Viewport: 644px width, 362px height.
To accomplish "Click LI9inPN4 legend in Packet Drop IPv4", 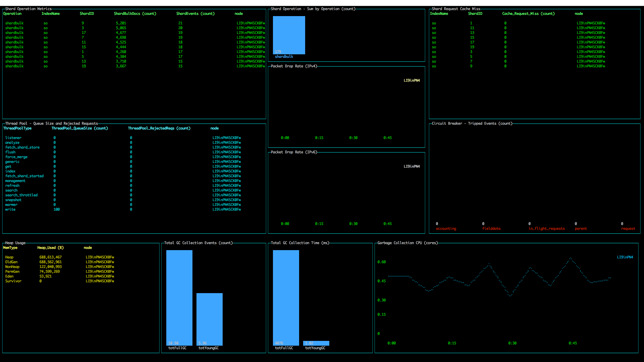I will 412,80.
